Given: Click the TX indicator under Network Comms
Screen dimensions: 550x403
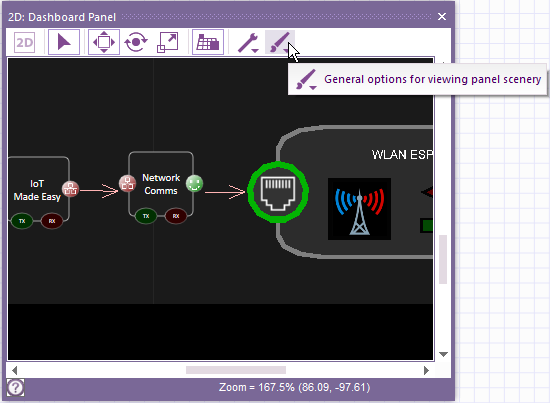Looking at the screenshot, I should click(x=146, y=216).
